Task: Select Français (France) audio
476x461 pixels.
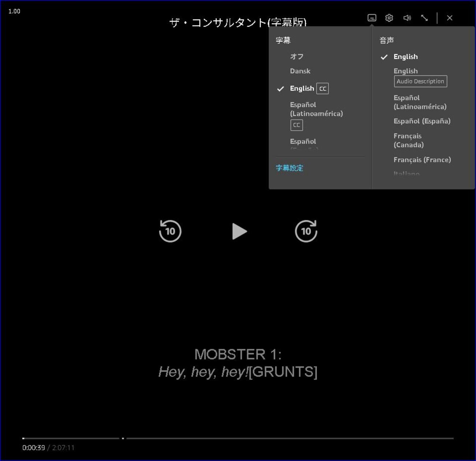Action: (x=422, y=160)
